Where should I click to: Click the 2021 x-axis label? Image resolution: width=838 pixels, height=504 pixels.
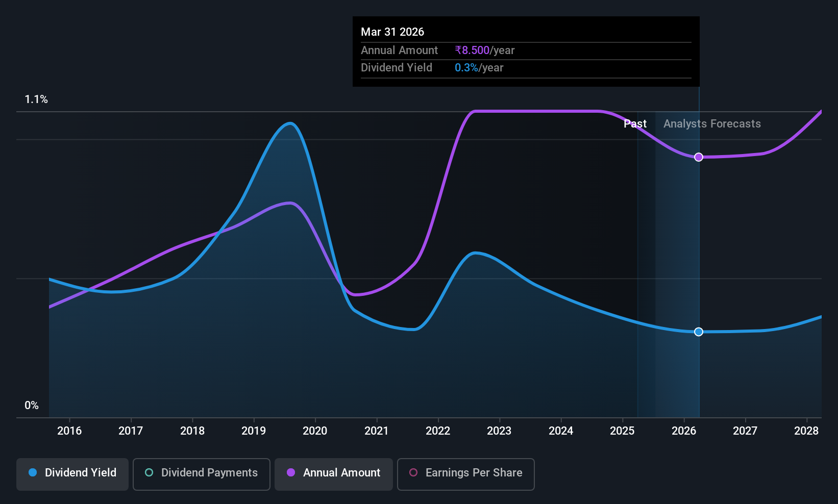pos(377,431)
